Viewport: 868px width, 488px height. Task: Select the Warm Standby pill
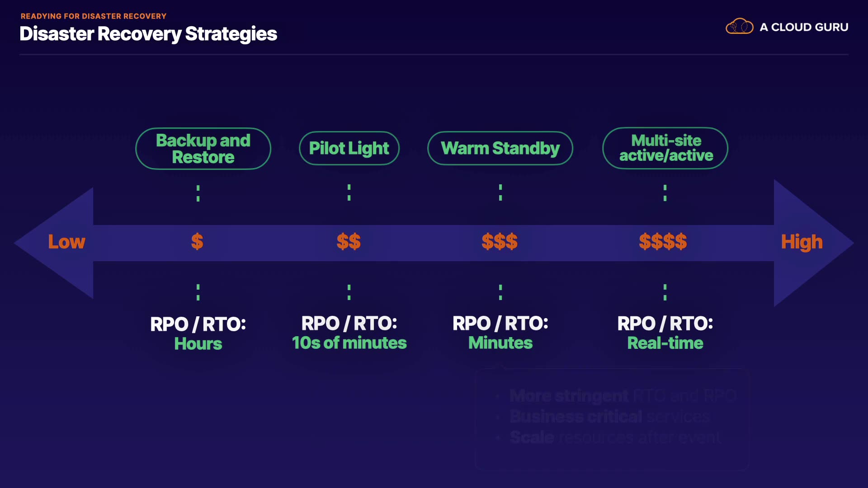point(500,148)
